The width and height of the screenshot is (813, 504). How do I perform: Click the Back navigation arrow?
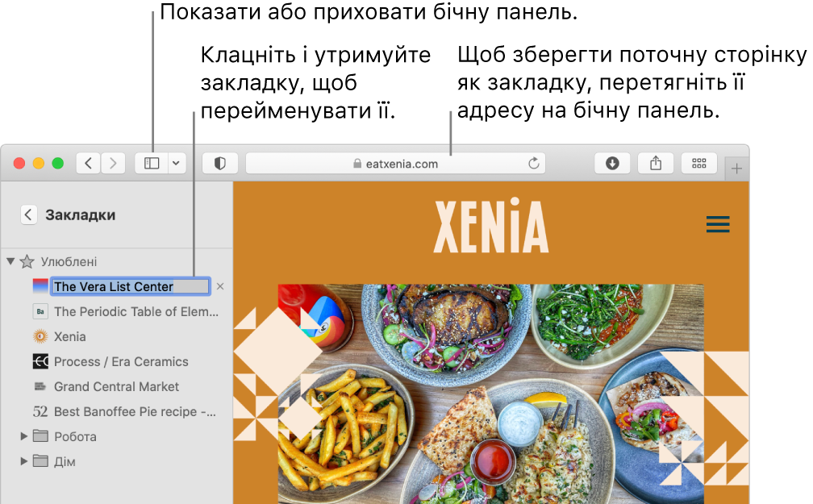point(89,163)
